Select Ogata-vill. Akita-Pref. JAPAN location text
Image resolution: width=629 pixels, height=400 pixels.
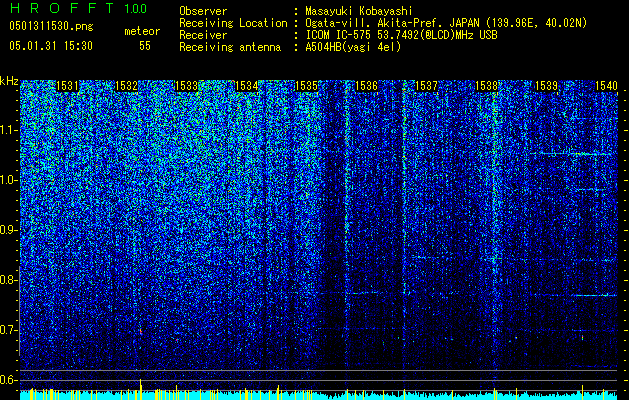tap(446, 23)
